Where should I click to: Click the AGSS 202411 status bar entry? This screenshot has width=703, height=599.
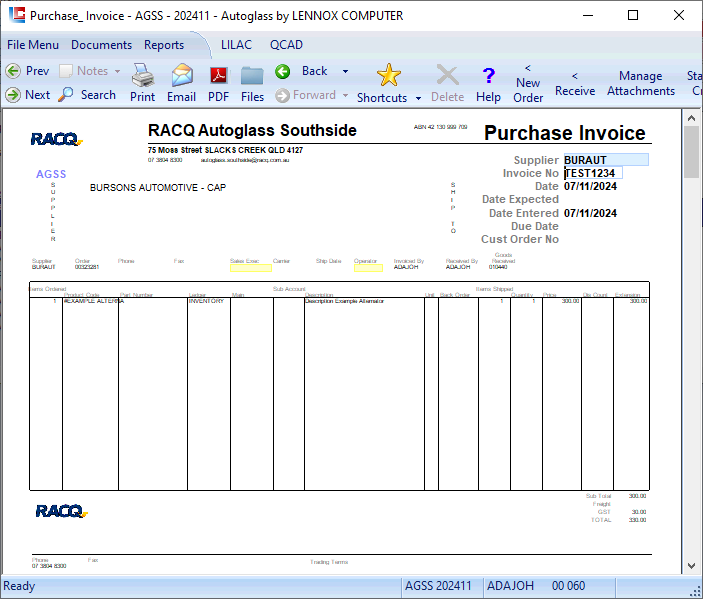tap(438, 586)
